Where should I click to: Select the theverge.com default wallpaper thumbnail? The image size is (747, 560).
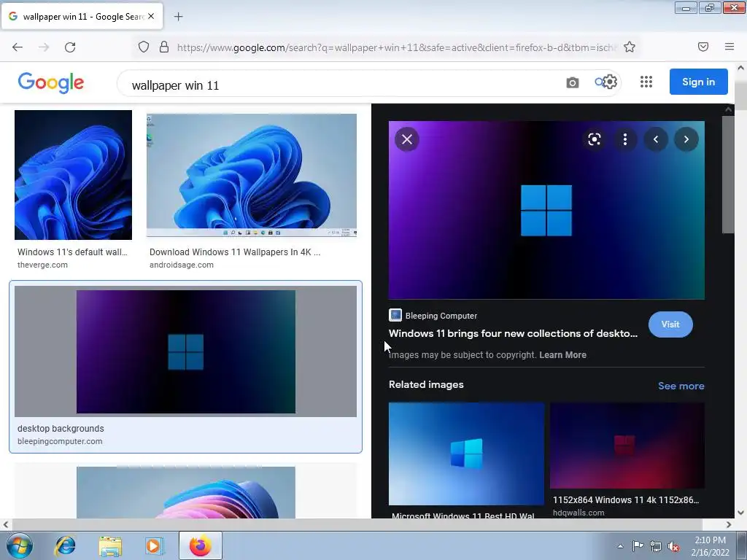tap(74, 175)
